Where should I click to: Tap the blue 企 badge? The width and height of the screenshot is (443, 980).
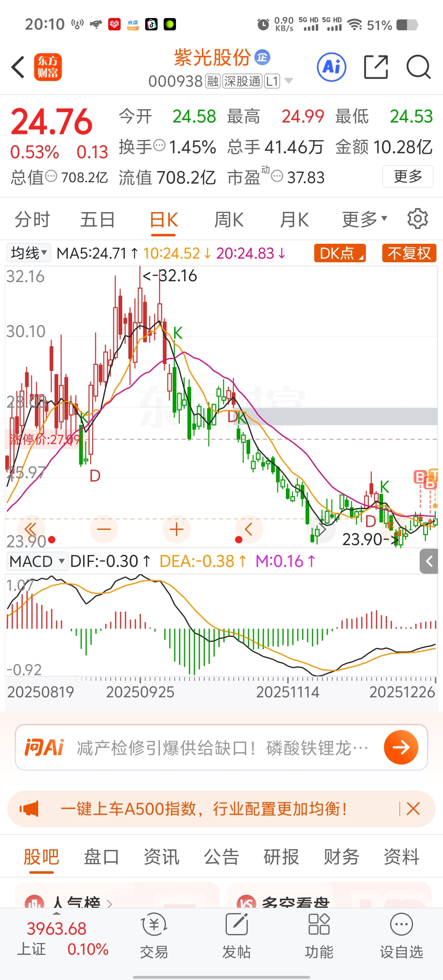tap(263, 57)
